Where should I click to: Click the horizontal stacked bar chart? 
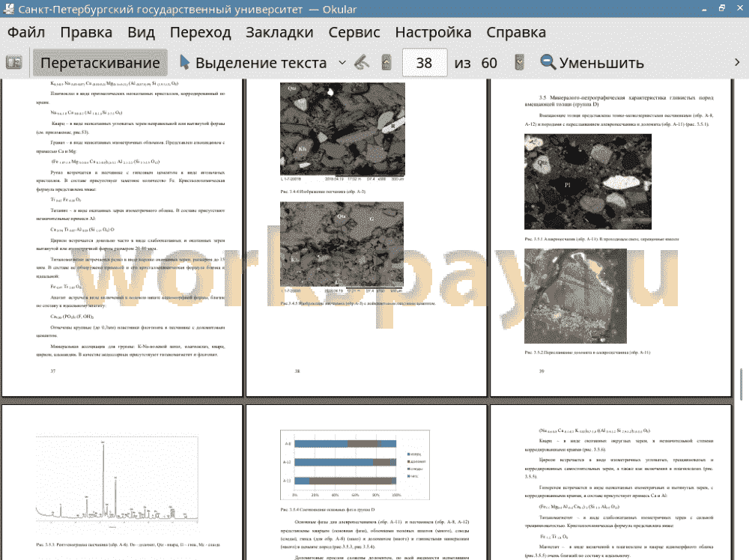[355, 464]
